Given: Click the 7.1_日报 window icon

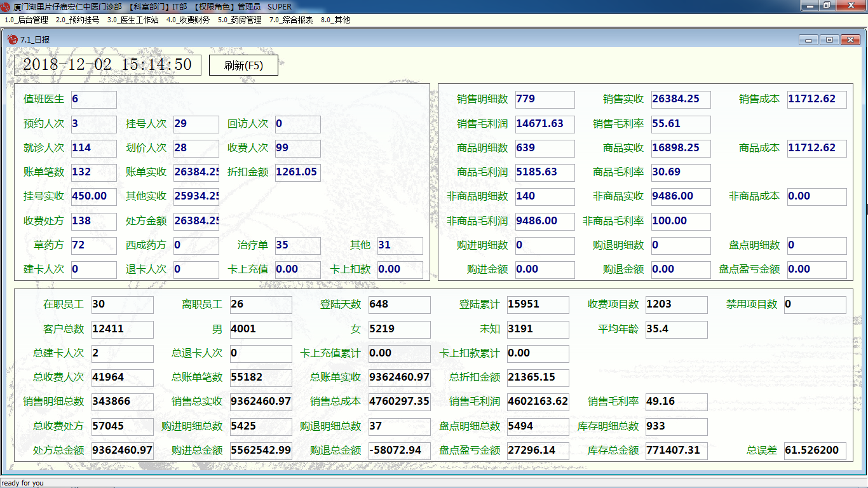Looking at the screenshot, I should pyautogui.click(x=12, y=39).
